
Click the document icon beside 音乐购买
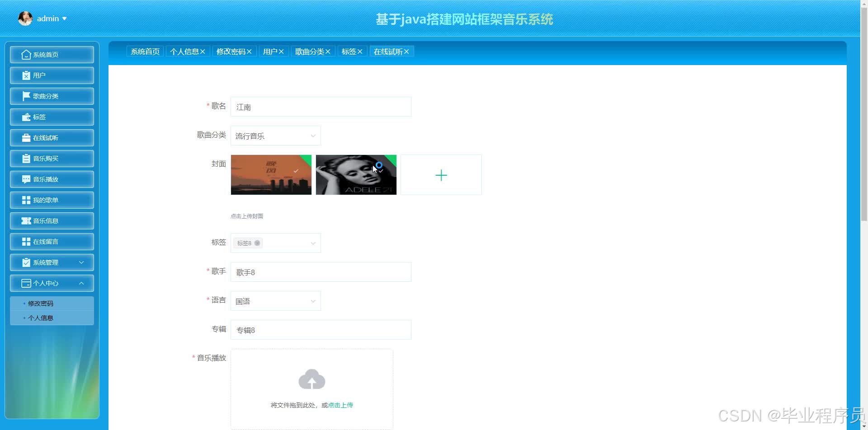(26, 159)
